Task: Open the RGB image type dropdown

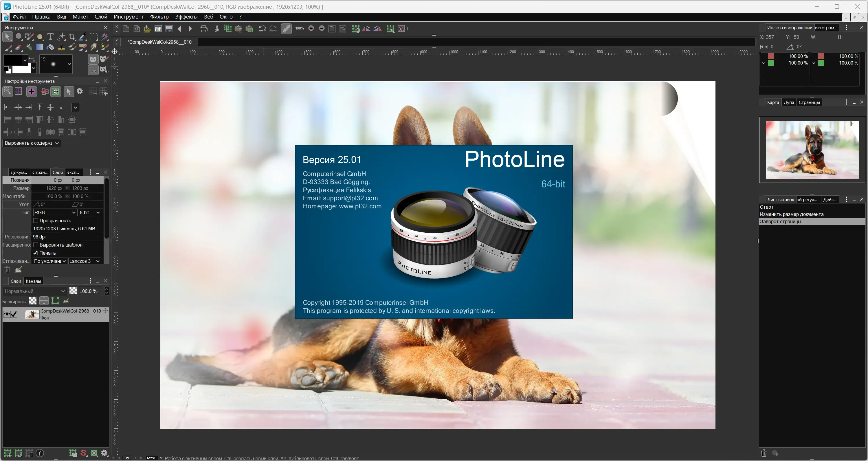Action: pos(55,212)
